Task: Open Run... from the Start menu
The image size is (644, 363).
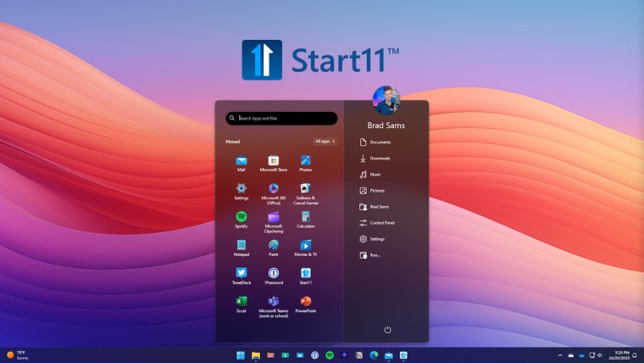Action: coord(374,255)
